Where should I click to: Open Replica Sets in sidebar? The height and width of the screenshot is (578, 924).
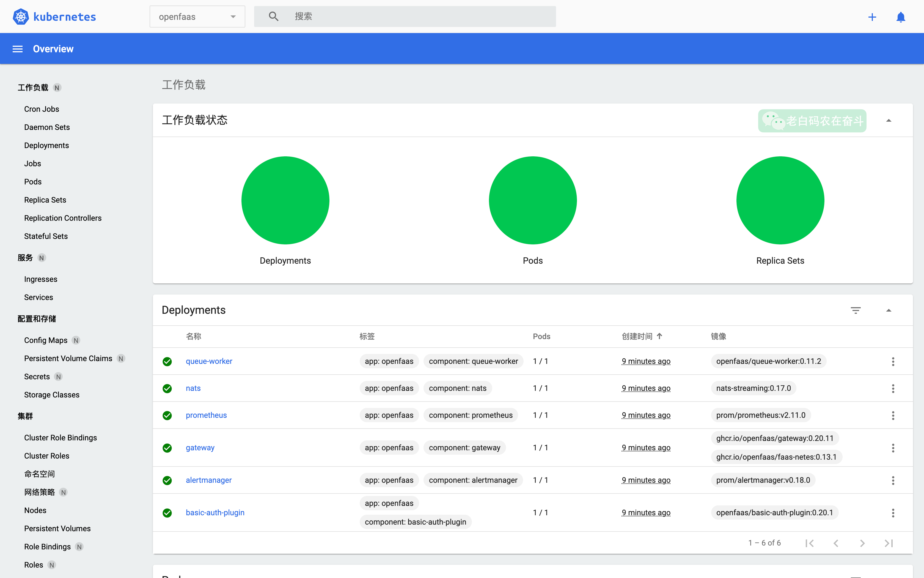pos(45,200)
